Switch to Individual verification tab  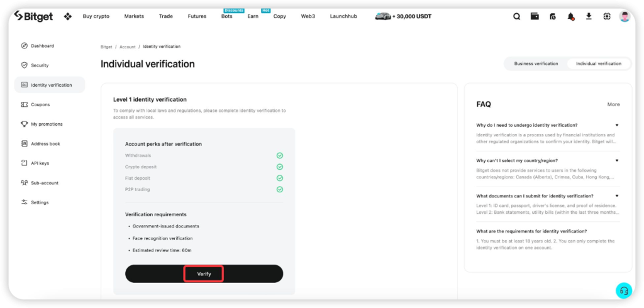599,63
